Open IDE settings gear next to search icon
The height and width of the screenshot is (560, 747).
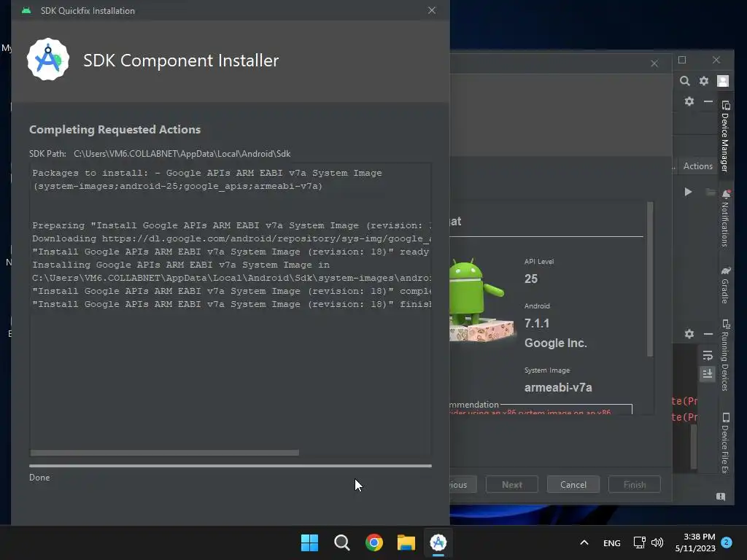(x=704, y=81)
